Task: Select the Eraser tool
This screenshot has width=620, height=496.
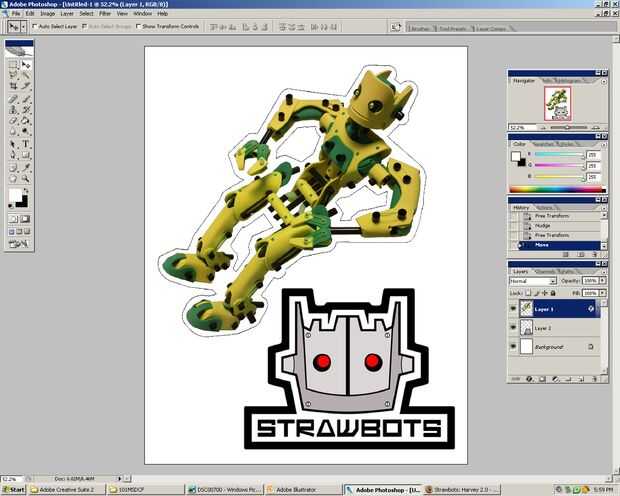Action: [13, 121]
